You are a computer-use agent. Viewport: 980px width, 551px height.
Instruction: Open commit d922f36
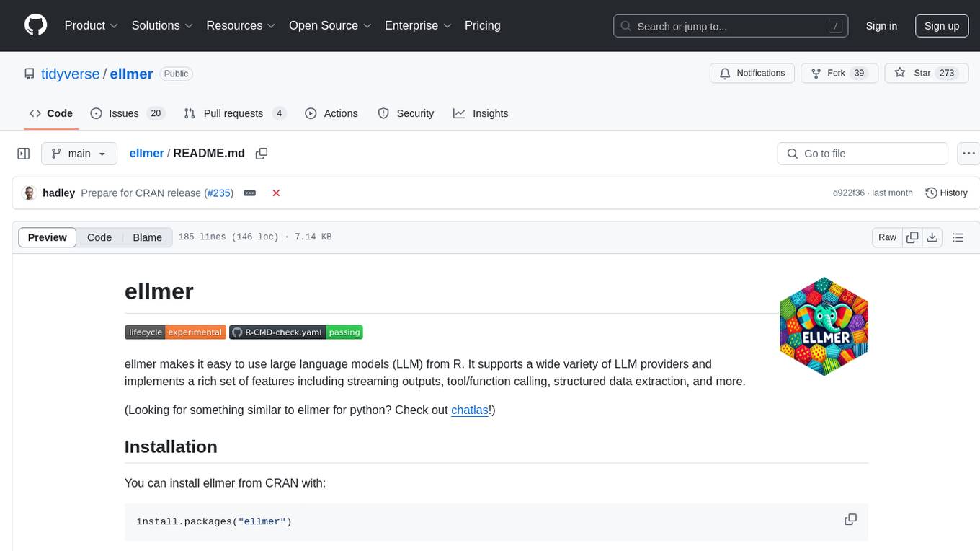pyautogui.click(x=850, y=193)
